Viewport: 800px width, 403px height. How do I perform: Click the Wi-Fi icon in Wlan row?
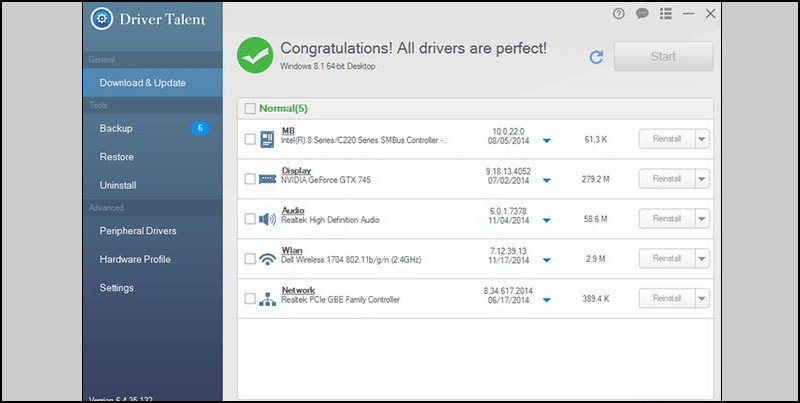(x=267, y=259)
